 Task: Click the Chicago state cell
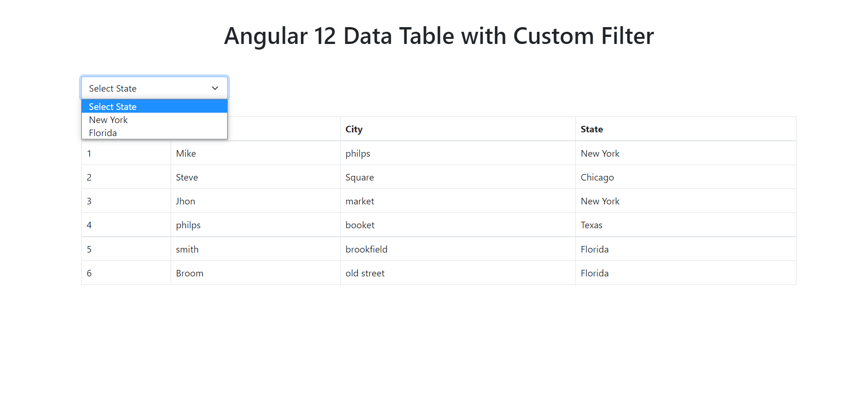[597, 177]
